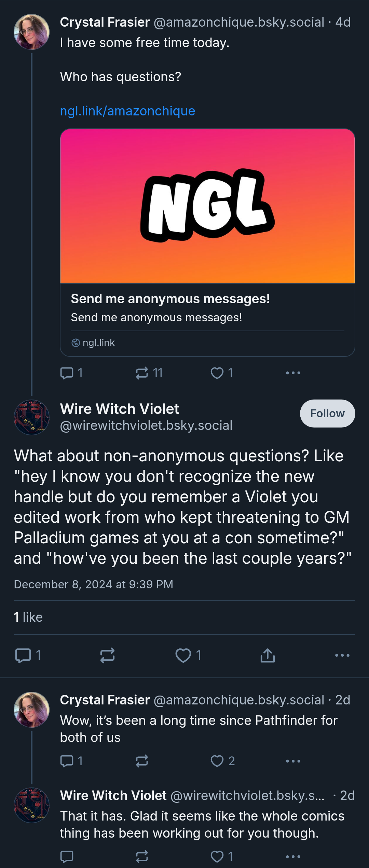Like Wire Witch Violet's main post
The height and width of the screenshot is (868, 369).
[x=188, y=655]
